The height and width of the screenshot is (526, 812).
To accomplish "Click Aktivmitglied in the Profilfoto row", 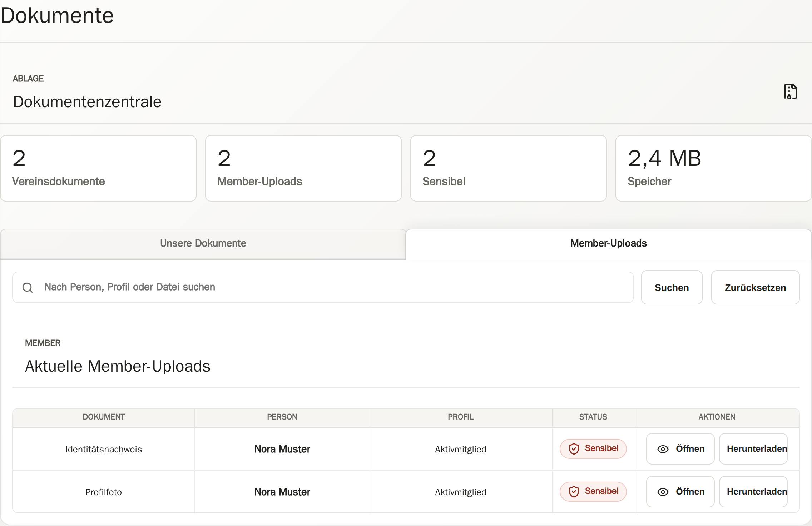I will tap(461, 492).
